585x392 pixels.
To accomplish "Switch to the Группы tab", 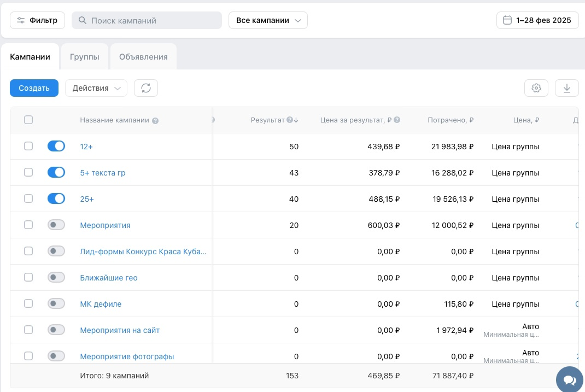I will 85,57.
